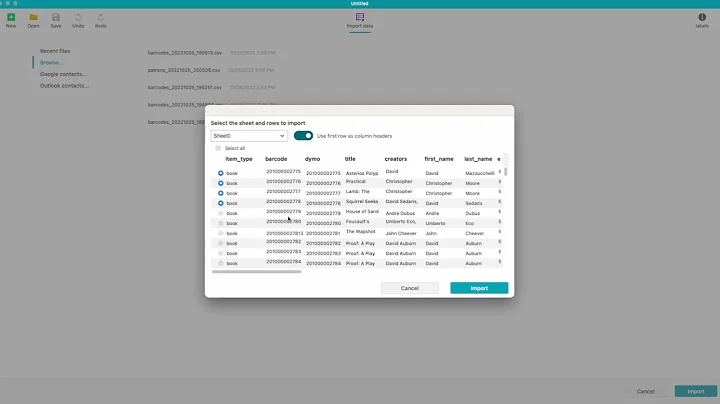The width and height of the screenshot is (720, 404).
Task: Select Browse... in the sidebar
Action: click(51, 62)
